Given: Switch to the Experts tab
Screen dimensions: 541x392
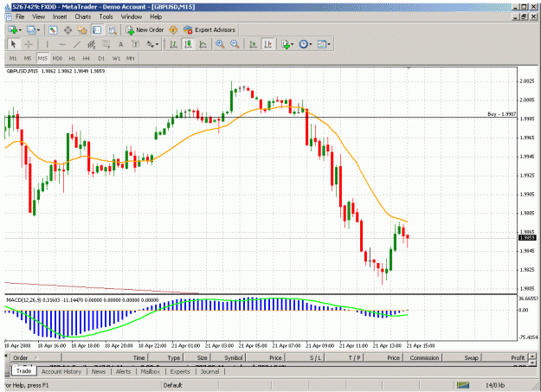Looking at the screenshot, I should coord(180,371).
